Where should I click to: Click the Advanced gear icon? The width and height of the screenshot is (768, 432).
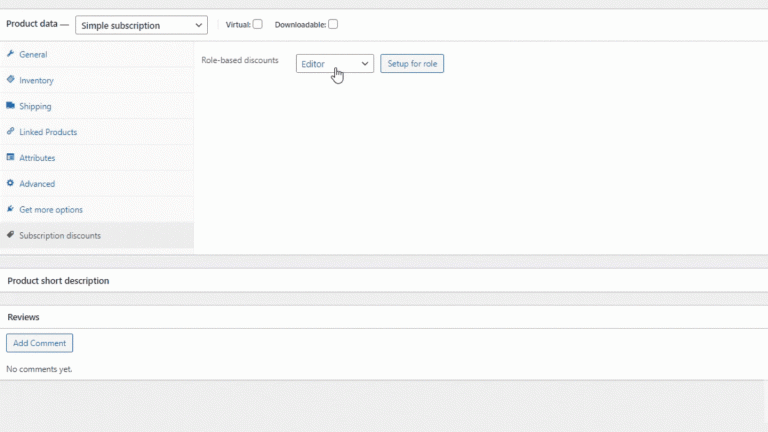(x=10, y=183)
